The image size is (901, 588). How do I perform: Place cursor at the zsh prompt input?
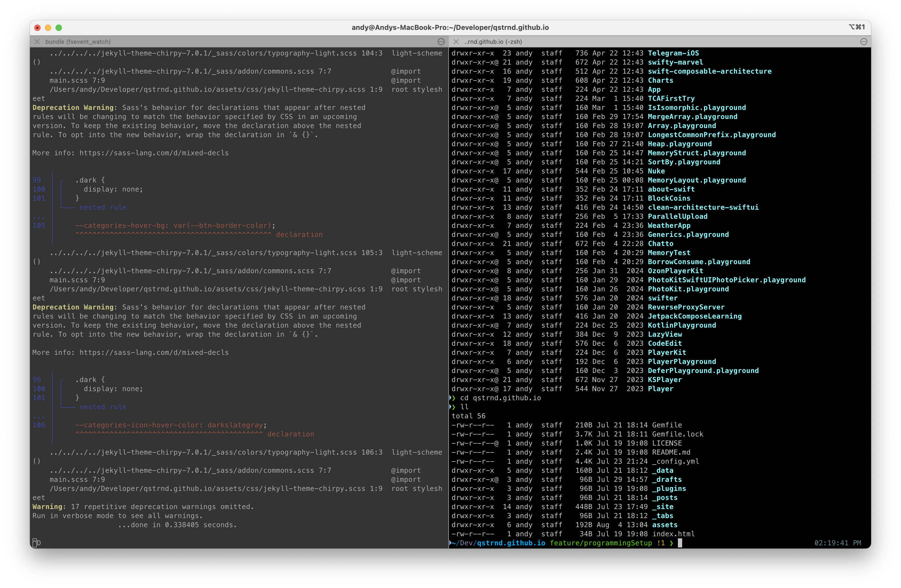680,543
